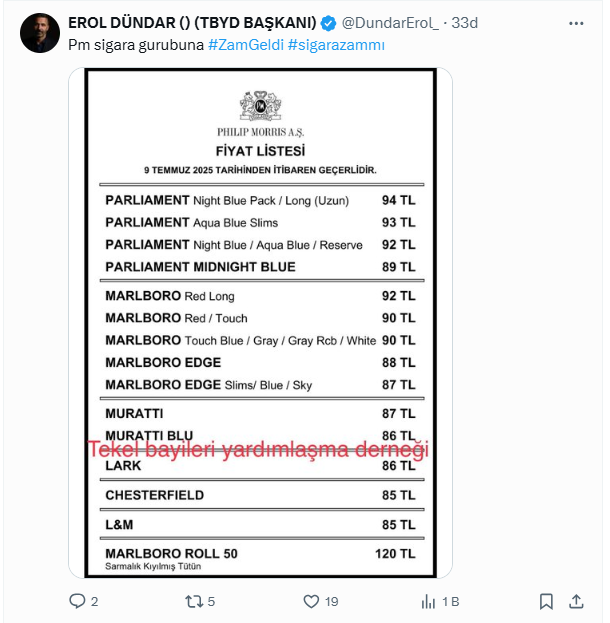The image size is (610, 623).
Task: Click the repost count of 5
Action: tap(211, 602)
